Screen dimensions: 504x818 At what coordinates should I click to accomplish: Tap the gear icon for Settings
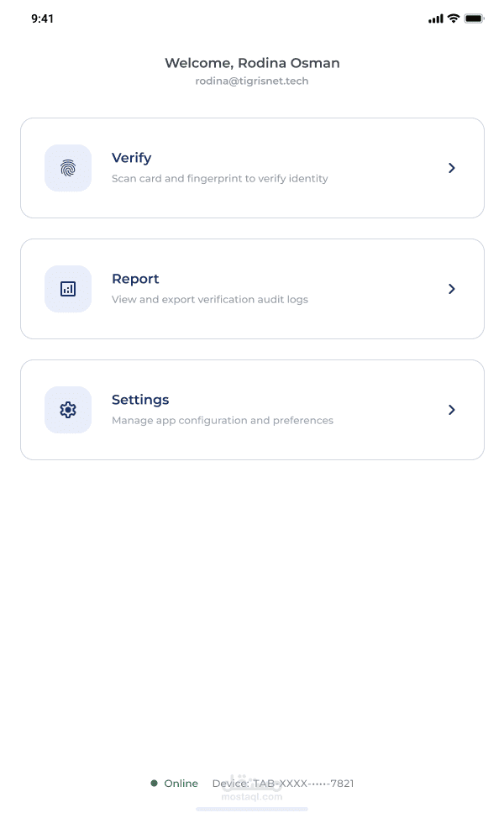pyautogui.click(x=68, y=410)
